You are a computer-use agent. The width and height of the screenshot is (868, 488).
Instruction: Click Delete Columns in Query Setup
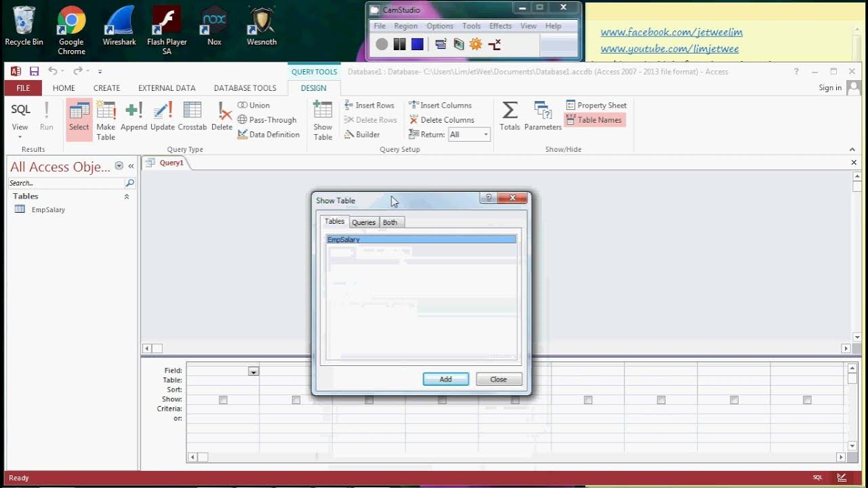441,120
